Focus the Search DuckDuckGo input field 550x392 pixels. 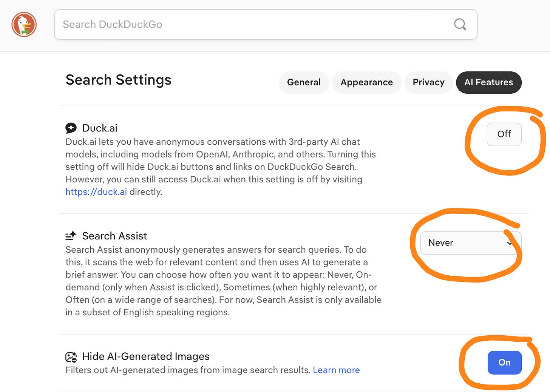pos(266,25)
